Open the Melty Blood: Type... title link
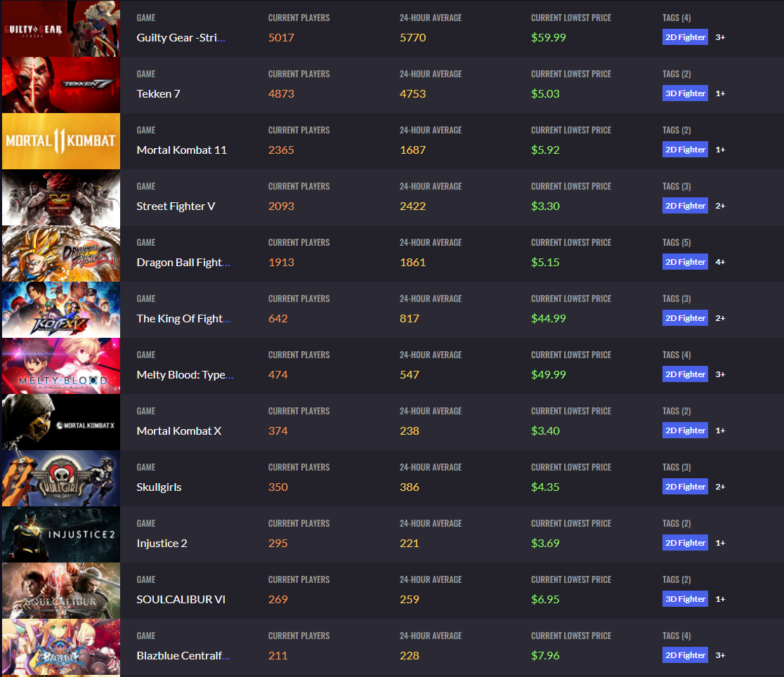784x677 pixels. tap(185, 374)
